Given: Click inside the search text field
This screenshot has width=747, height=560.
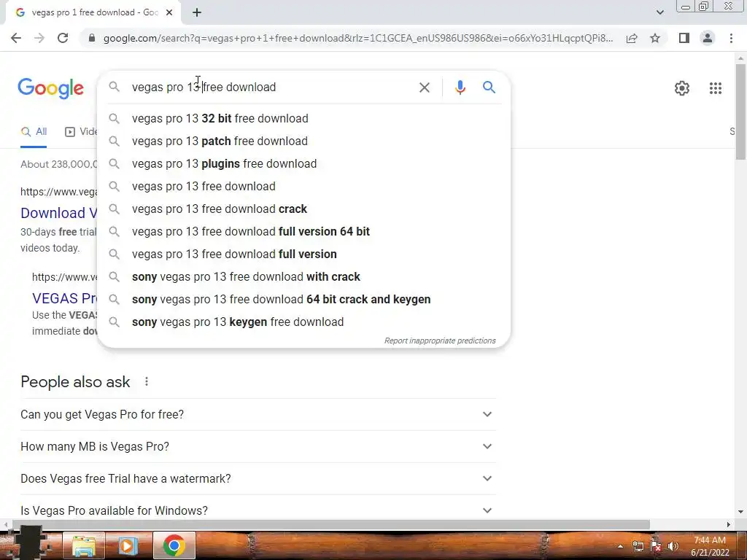Looking at the screenshot, I should coord(271,87).
